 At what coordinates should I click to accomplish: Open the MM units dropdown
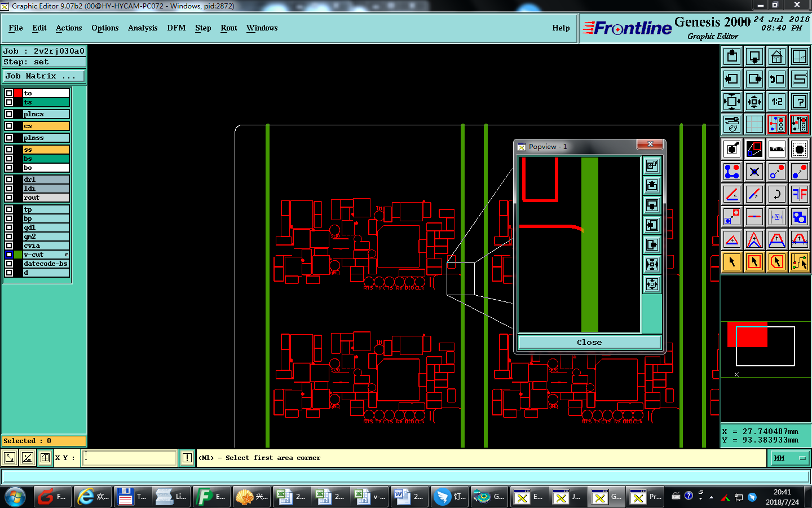pos(790,458)
